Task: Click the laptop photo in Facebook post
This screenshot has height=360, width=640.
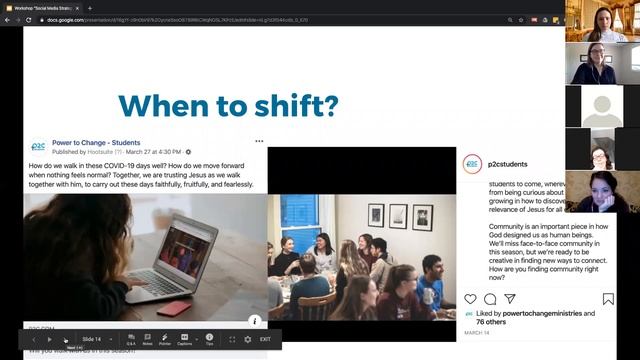Action: point(145,257)
